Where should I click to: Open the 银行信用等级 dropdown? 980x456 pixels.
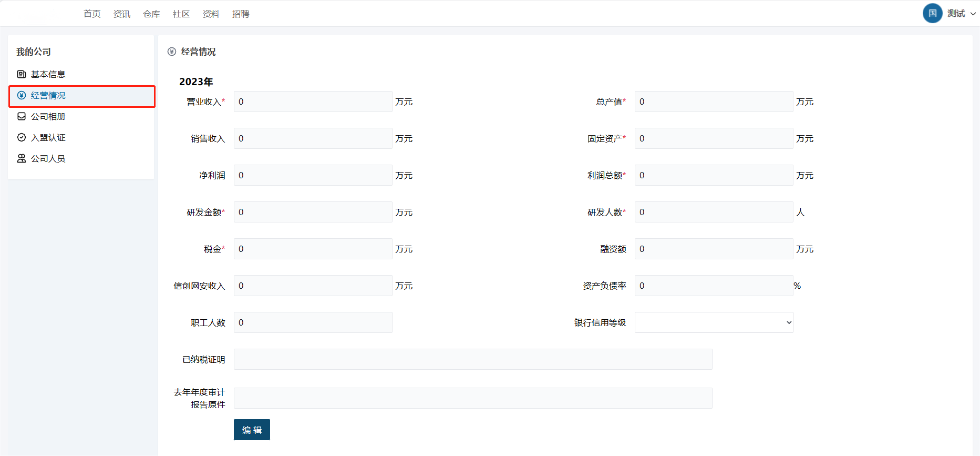tap(714, 322)
